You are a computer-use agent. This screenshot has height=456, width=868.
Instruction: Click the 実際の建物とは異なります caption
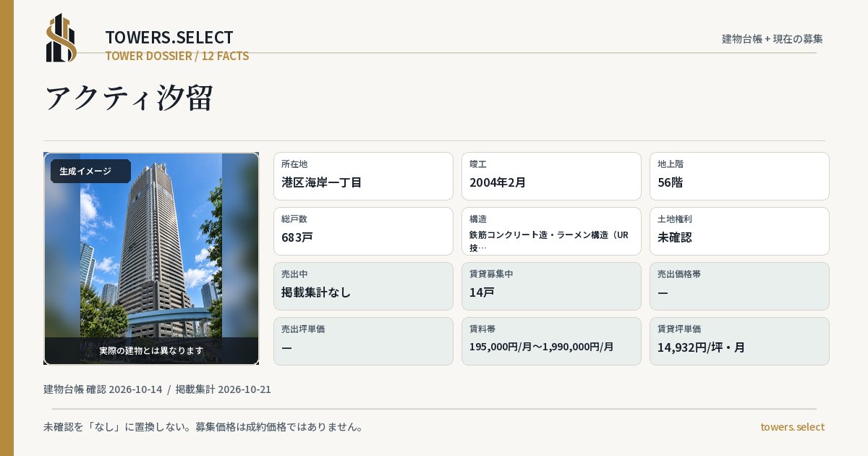pyautogui.click(x=151, y=350)
